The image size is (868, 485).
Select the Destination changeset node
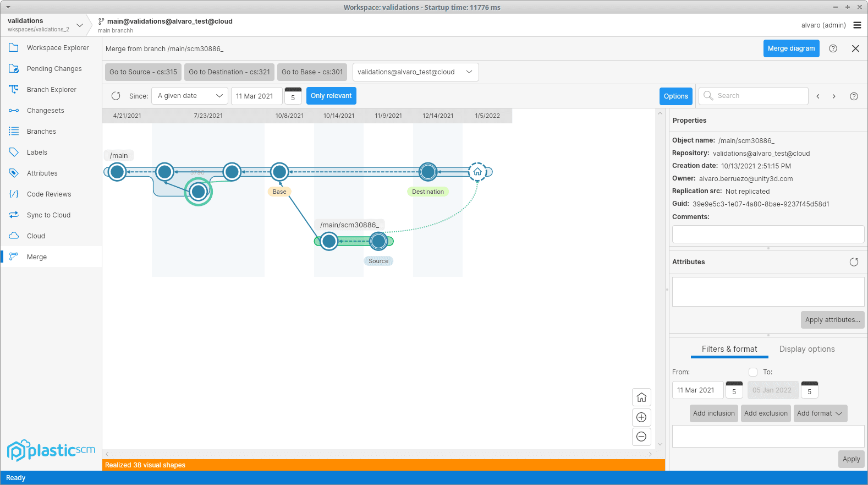(x=428, y=172)
